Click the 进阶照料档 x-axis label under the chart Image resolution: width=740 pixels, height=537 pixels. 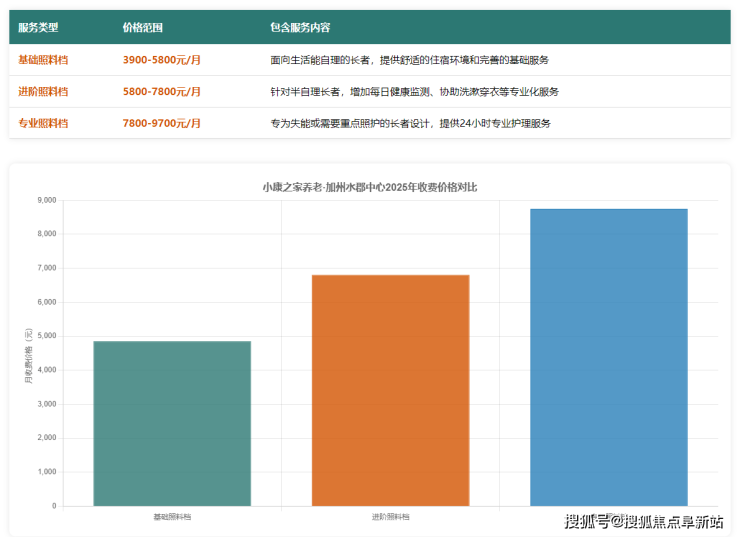tap(390, 517)
